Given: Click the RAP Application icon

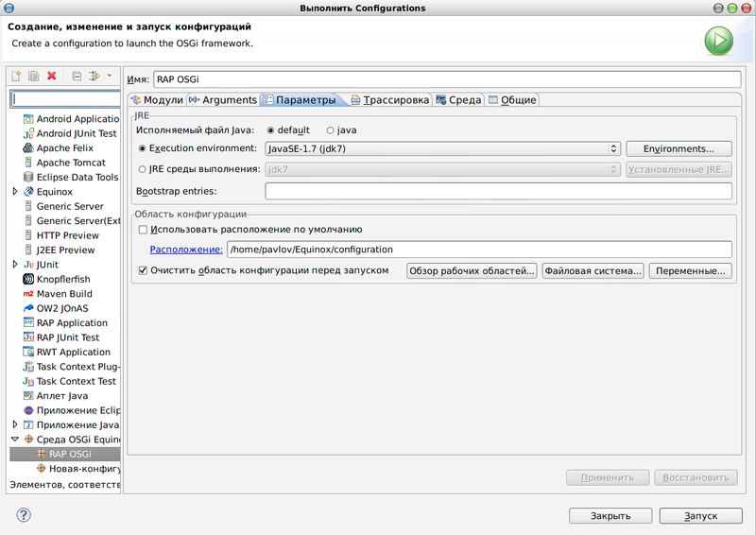Looking at the screenshot, I should 28,322.
